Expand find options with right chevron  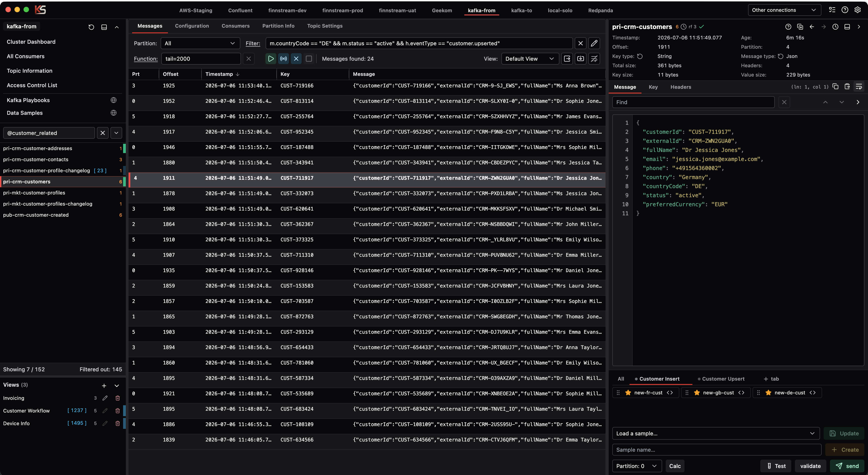[x=858, y=102]
